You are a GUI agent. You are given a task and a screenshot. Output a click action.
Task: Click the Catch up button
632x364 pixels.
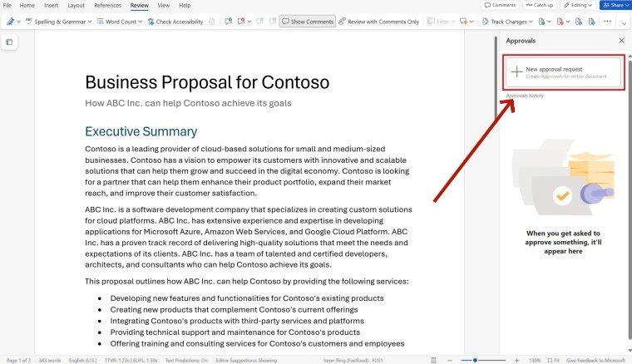[541, 5]
